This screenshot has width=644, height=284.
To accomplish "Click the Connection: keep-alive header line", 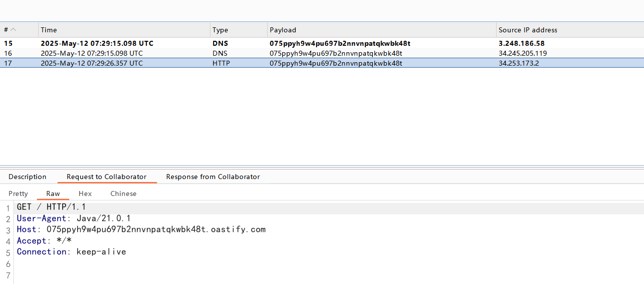I will 71,252.
